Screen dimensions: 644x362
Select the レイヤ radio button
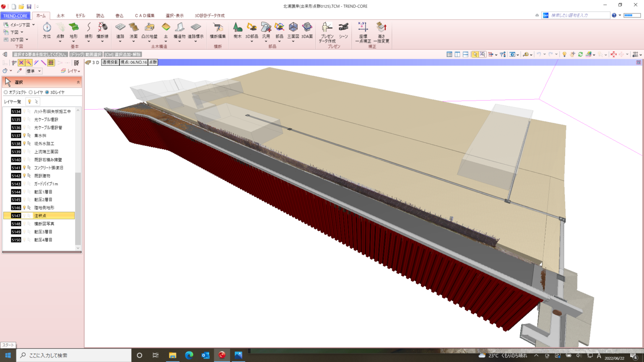pyautogui.click(x=31, y=92)
